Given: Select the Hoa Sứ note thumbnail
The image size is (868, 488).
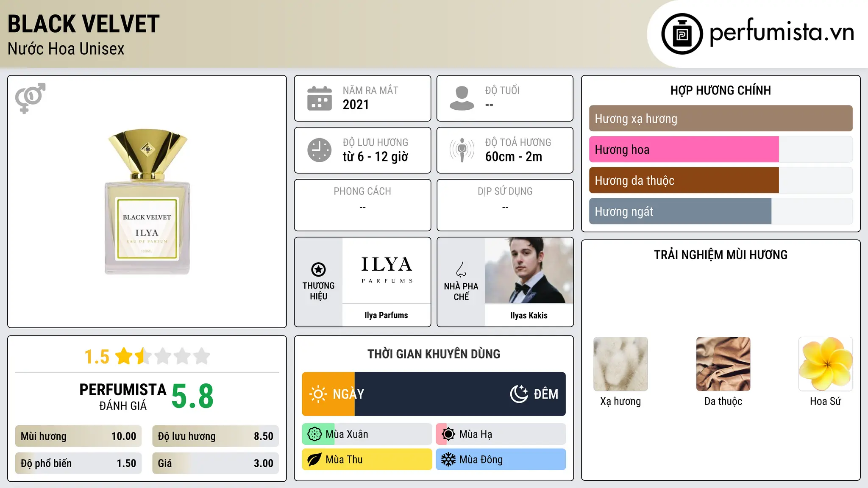Looking at the screenshot, I should coord(826,364).
